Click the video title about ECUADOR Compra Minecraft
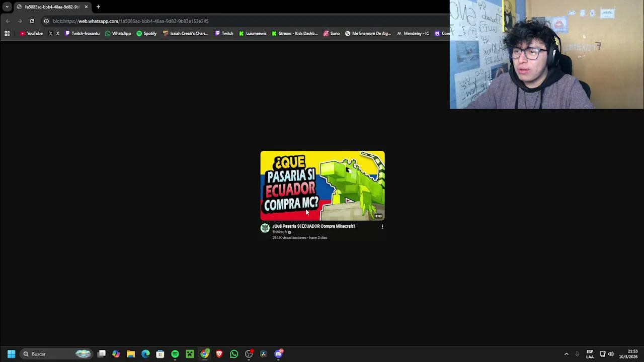Image resolution: width=644 pixels, height=362 pixels. click(313, 226)
